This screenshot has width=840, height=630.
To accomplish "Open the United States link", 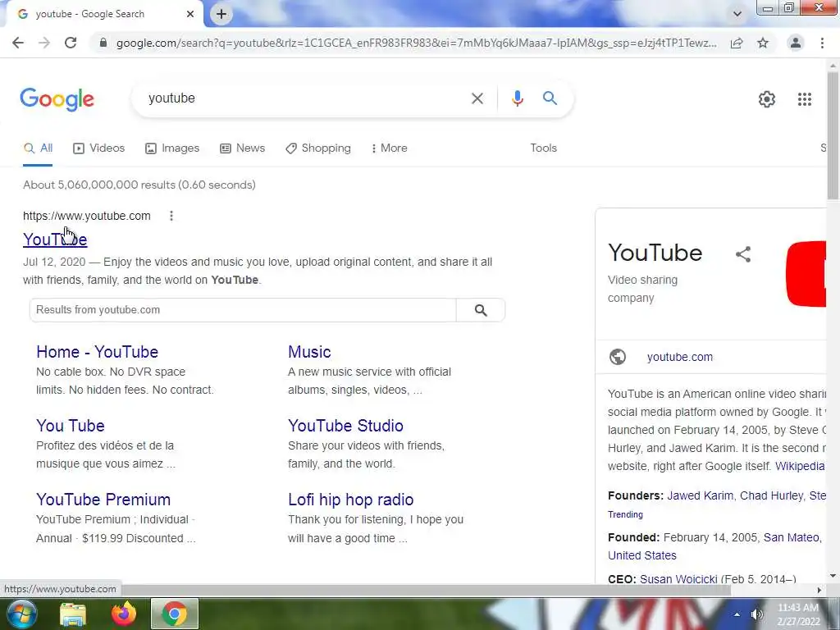I will [x=641, y=555].
